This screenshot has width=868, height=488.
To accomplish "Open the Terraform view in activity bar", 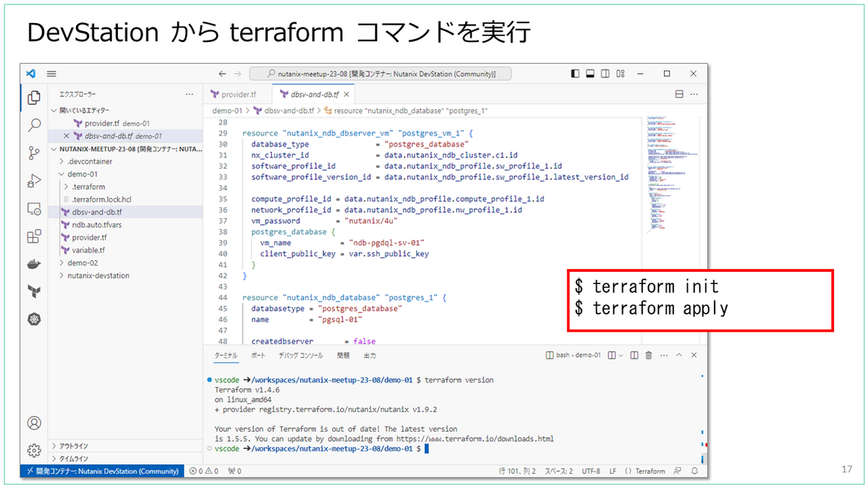I will coord(33,292).
